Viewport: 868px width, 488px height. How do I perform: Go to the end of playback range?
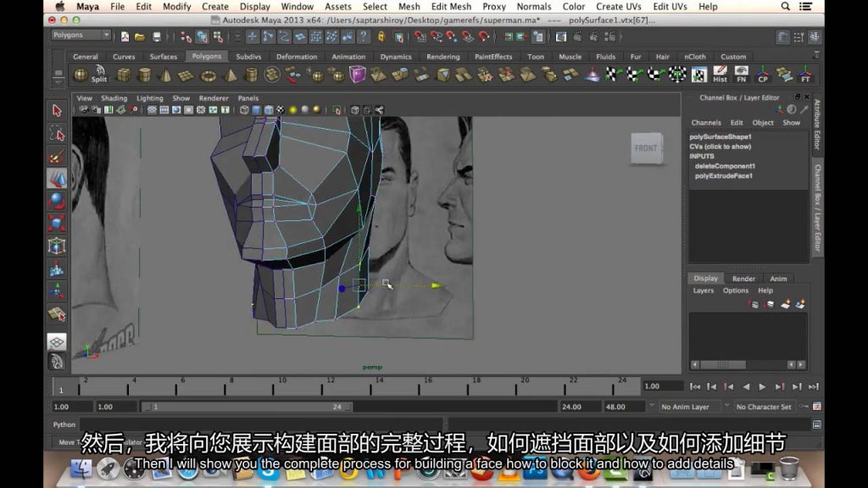(x=813, y=386)
